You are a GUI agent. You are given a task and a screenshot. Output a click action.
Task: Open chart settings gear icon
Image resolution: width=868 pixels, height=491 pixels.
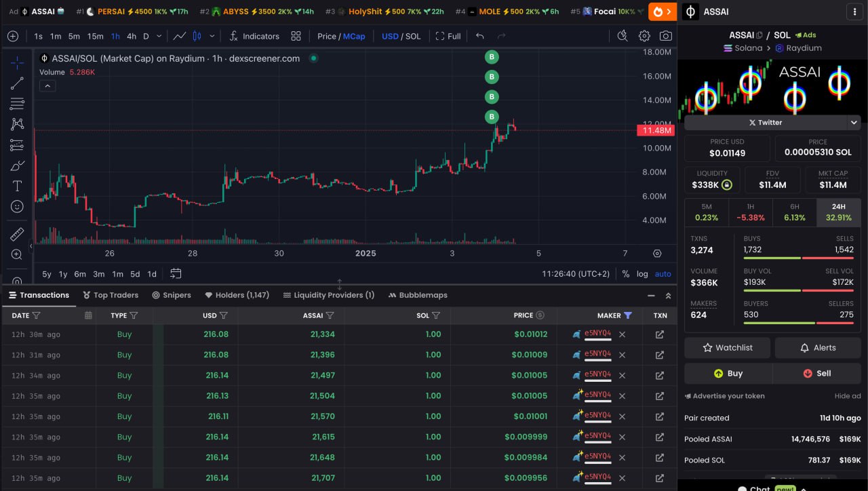644,36
